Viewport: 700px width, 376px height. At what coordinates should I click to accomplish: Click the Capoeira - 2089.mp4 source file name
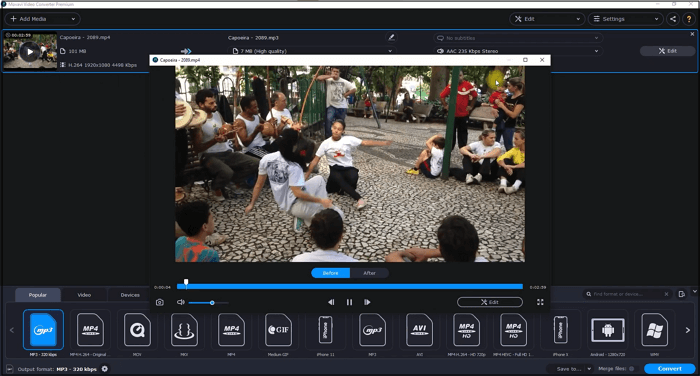click(x=85, y=38)
